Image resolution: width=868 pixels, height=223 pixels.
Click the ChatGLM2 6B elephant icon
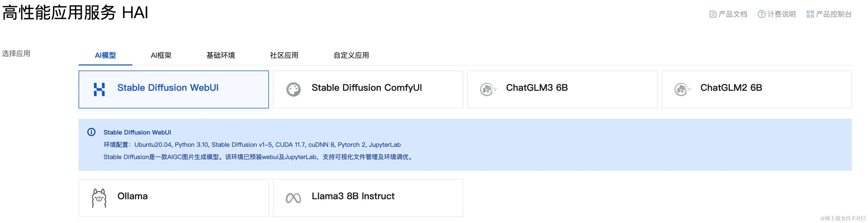coord(682,89)
